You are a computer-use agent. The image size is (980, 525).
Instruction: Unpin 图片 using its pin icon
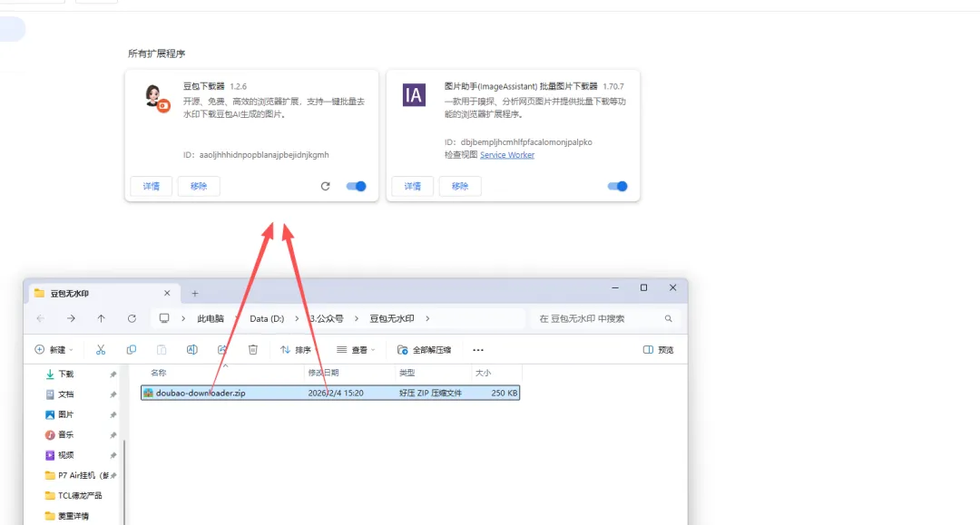[113, 414]
